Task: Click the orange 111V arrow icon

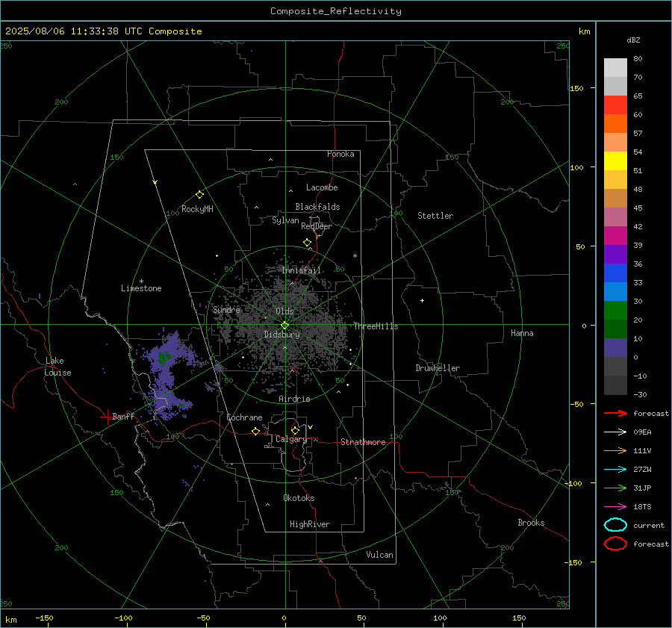Action: 615,450
